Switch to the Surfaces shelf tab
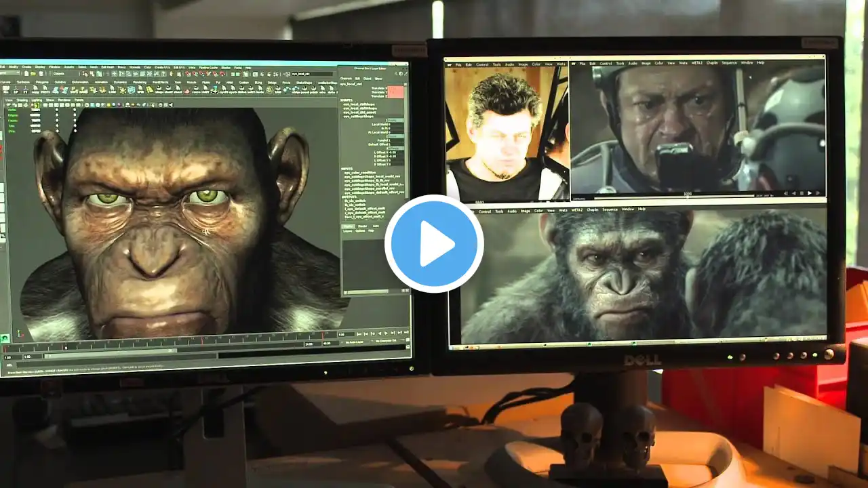Image resolution: width=868 pixels, height=488 pixels. [24, 81]
